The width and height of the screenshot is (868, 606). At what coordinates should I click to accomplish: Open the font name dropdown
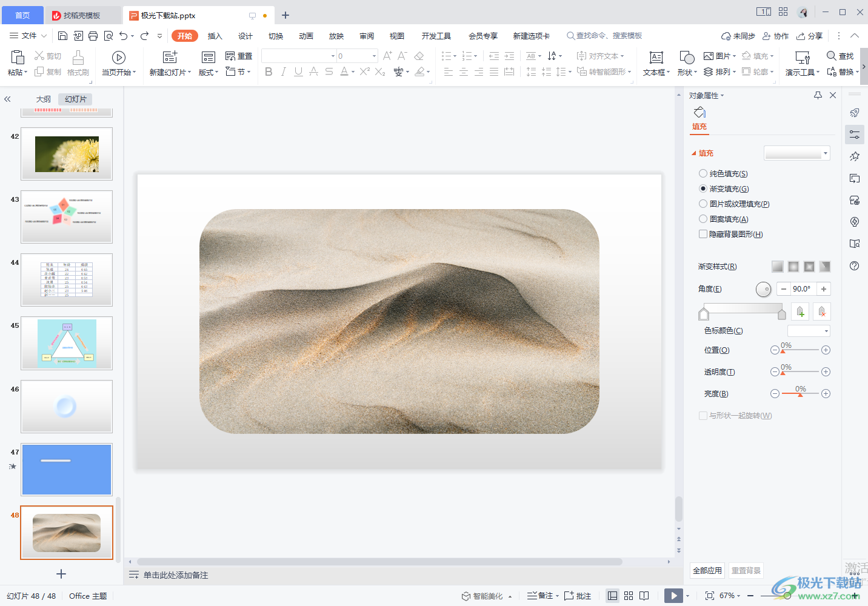tap(333, 56)
